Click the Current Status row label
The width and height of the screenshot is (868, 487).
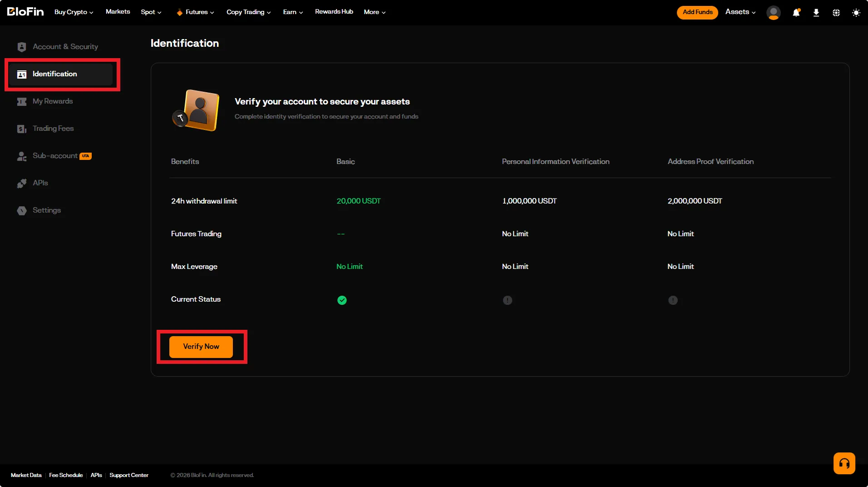(x=196, y=299)
